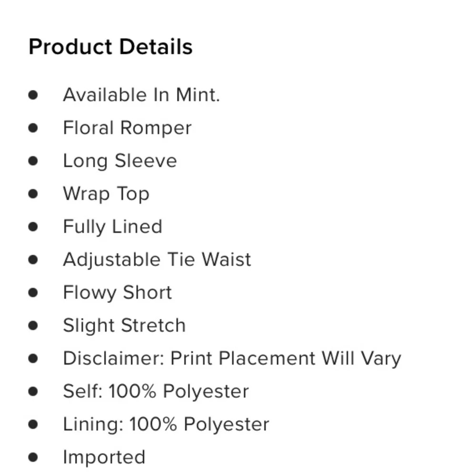Click 'Lining: 100% Polyester' line
Screen dimensions: 476x476
166,424
